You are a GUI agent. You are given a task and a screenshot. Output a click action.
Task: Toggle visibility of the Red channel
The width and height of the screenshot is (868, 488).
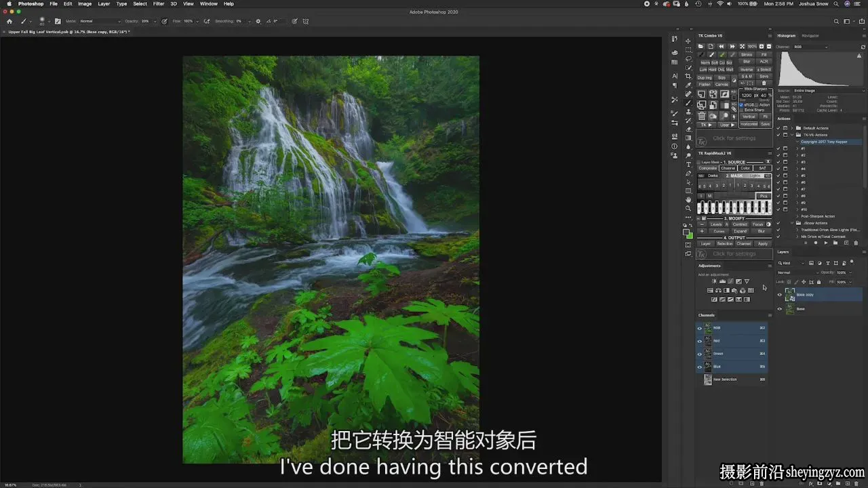coord(700,341)
